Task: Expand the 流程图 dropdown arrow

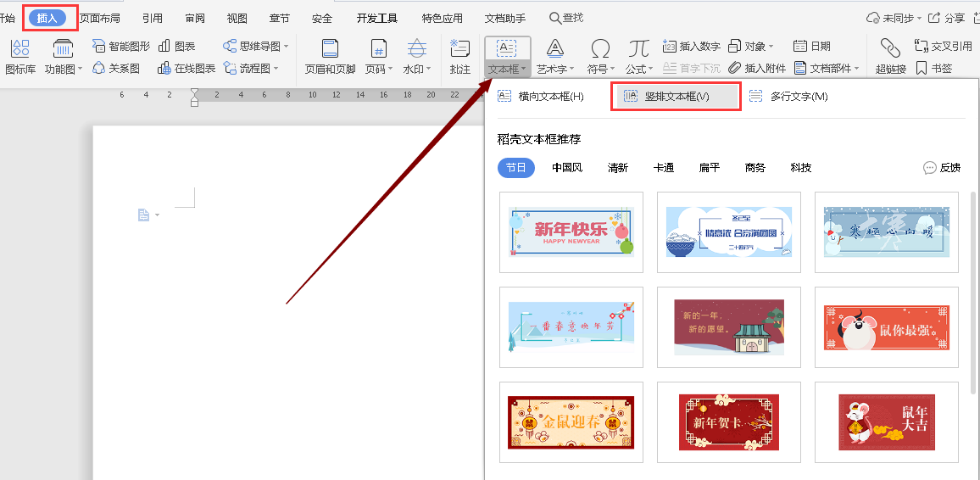Action: click(x=276, y=69)
